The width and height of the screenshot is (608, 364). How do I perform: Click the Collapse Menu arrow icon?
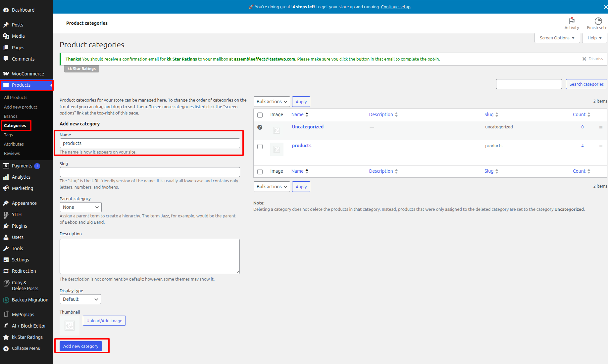[6, 348]
